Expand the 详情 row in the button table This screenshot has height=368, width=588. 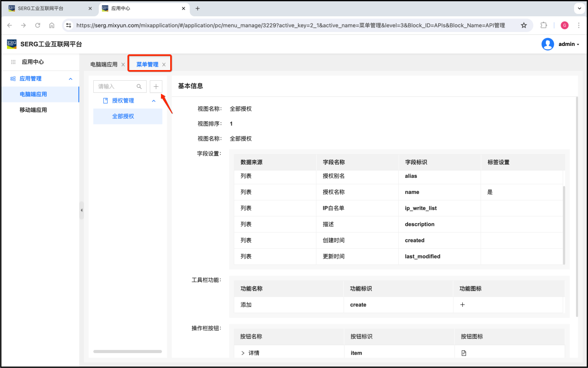[x=243, y=353]
